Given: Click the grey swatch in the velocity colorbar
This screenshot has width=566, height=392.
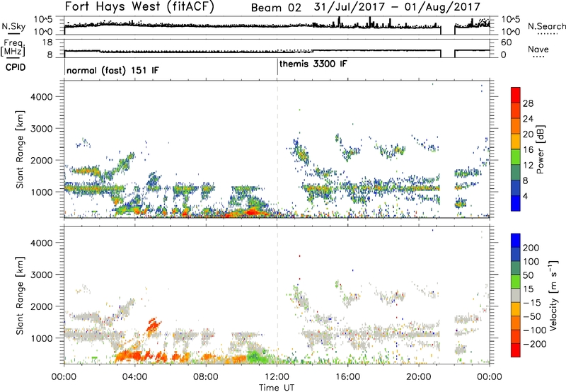Looking at the screenshot, I should tap(516, 295).
